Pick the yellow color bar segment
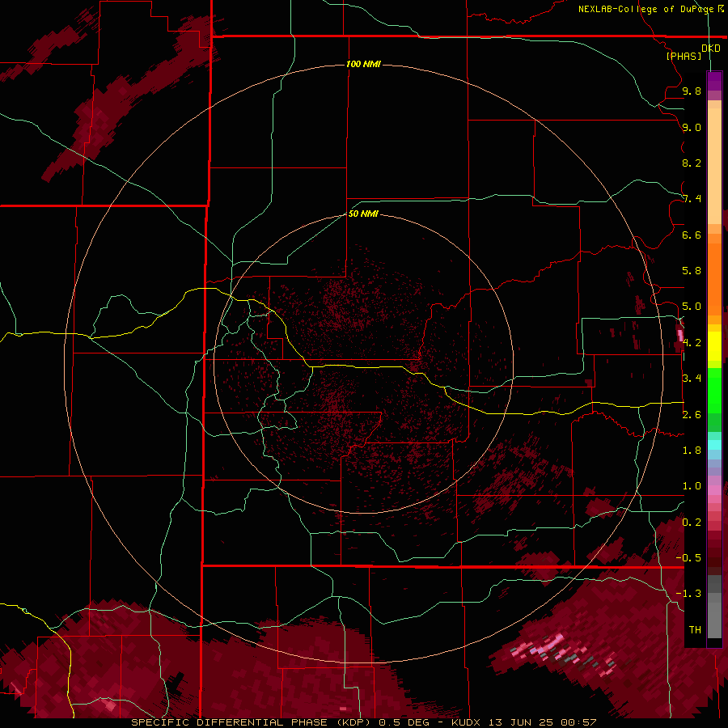Image resolution: width=728 pixels, height=728 pixels. click(714, 346)
